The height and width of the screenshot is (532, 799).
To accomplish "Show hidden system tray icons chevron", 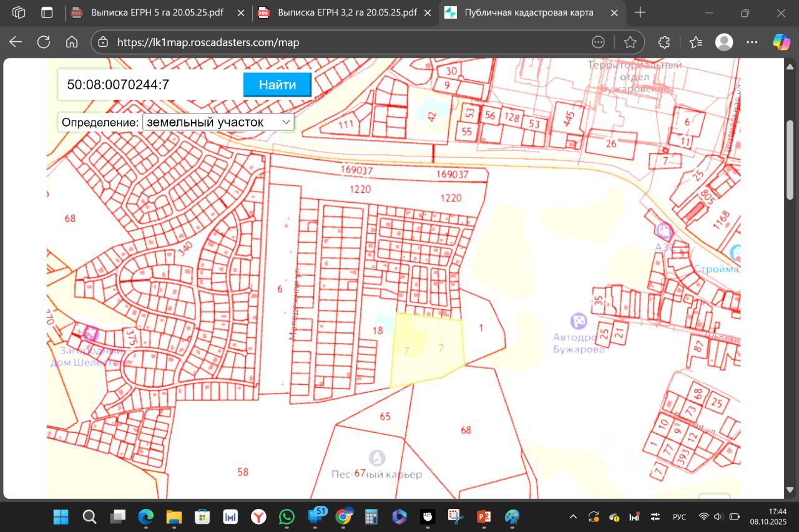I will 573,517.
